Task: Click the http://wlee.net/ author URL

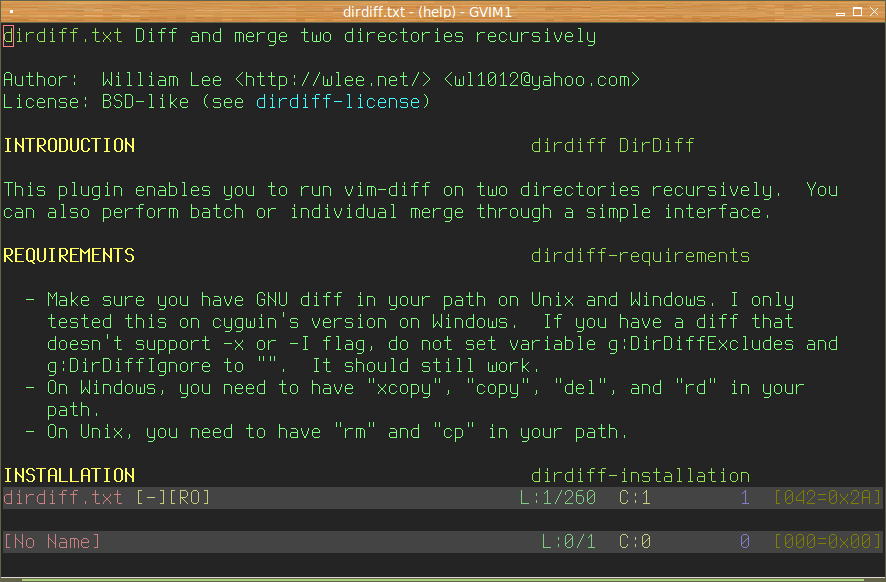Action: pos(338,79)
